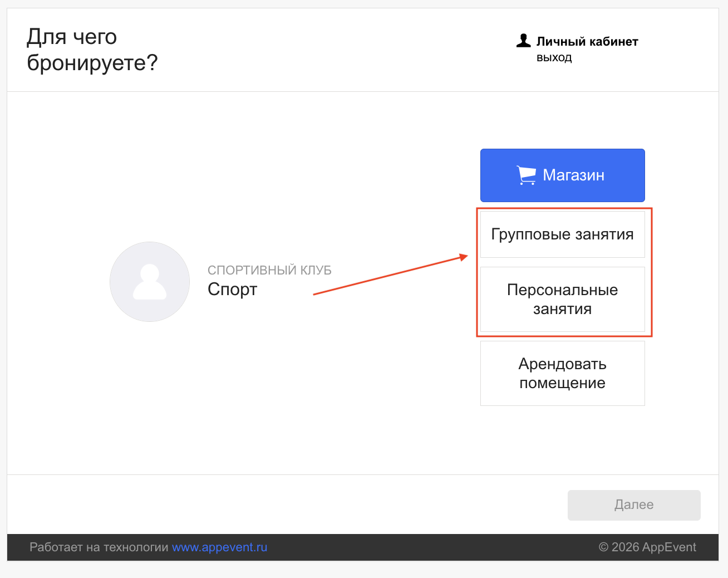Click the user silhouette icon beside Личный кабинет
Screen dimensions: 728x578
[523, 41]
